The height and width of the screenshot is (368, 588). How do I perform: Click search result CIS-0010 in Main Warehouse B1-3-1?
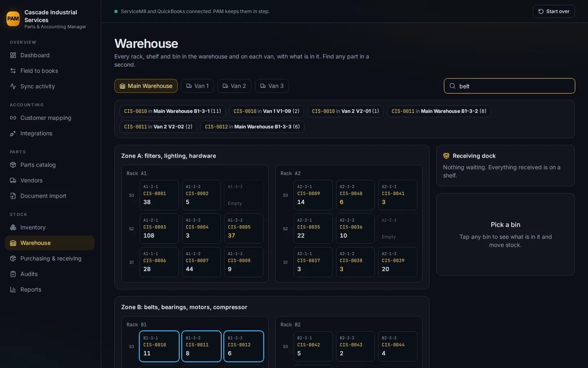[172, 111]
